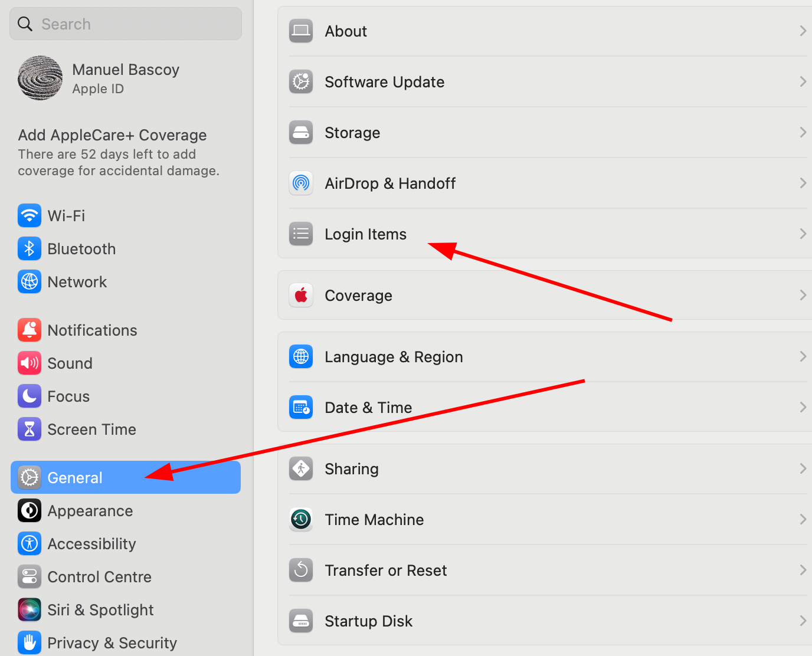Image resolution: width=812 pixels, height=656 pixels.
Task: Click the Add AppleCare+ Coverage link
Action: tap(112, 136)
